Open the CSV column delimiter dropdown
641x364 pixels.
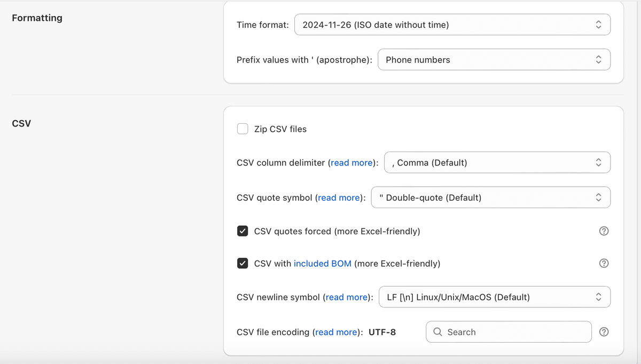click(497, 162)
